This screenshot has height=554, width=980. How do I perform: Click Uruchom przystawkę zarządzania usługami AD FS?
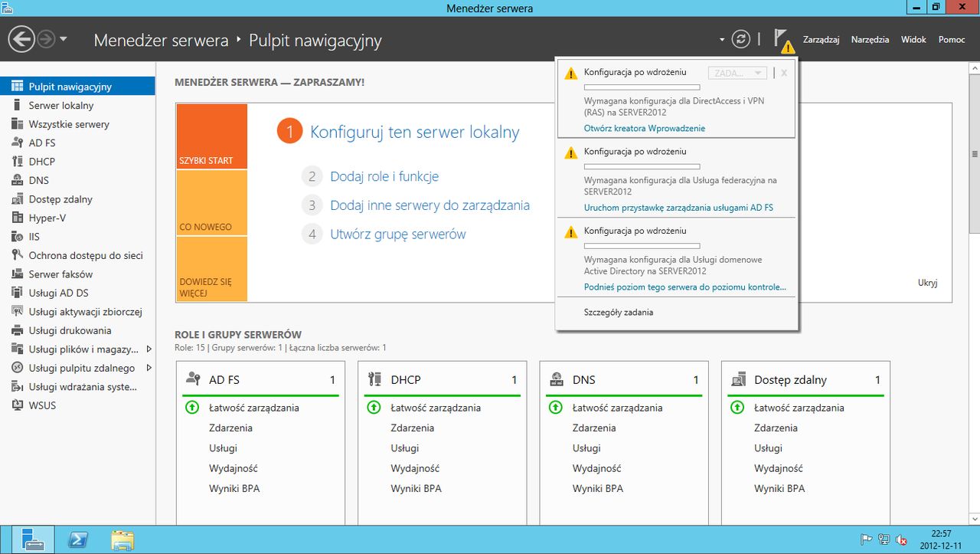(x=678, y=208)
